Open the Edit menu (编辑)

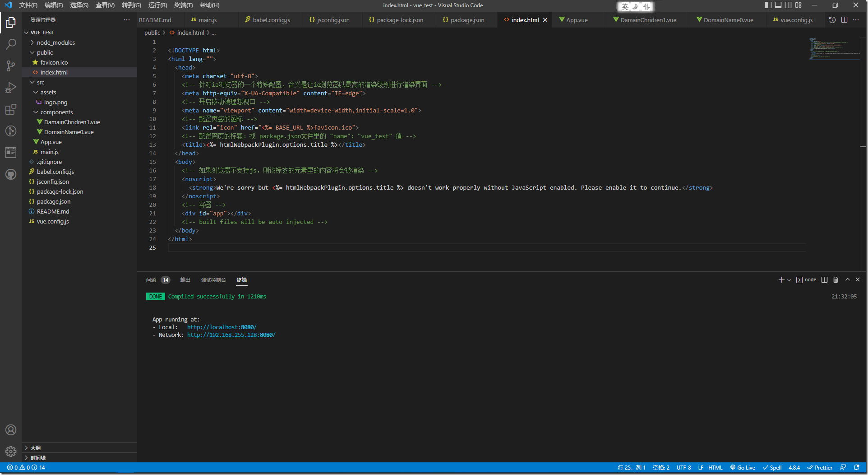(x=54, y=5)
